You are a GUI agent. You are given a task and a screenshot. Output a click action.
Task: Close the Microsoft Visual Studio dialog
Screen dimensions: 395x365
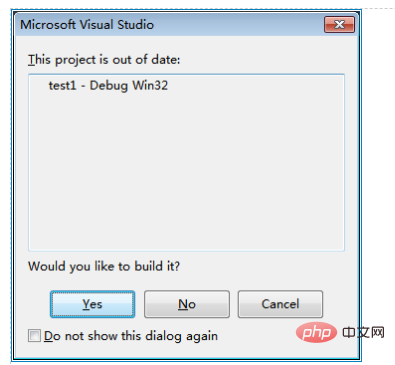[x=339, y=25]
